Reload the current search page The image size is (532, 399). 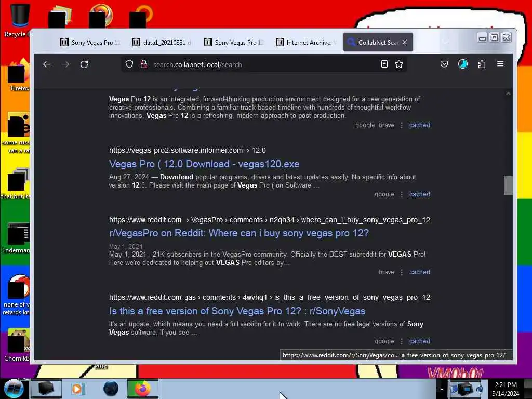pos(84,64)
